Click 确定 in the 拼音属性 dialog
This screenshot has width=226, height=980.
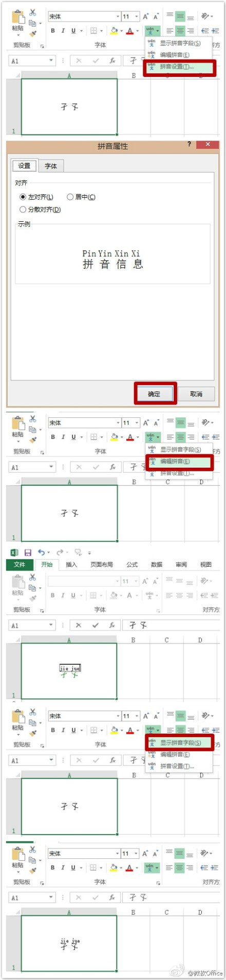154,394
